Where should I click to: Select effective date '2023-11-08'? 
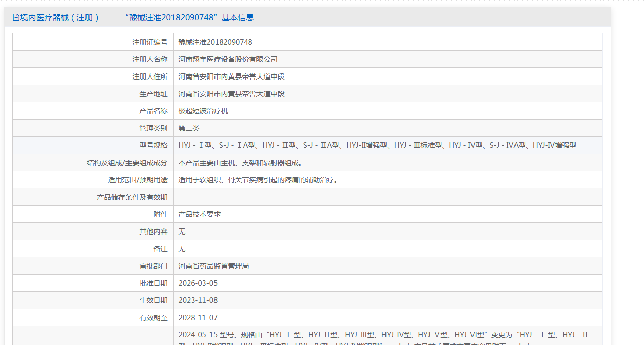pyautogui.click(x=198, y=300)
